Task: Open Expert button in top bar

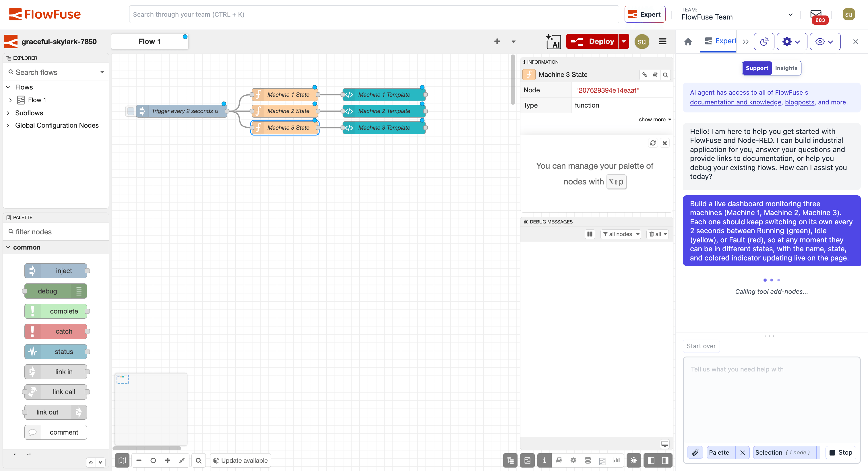Action: (645, 14)
